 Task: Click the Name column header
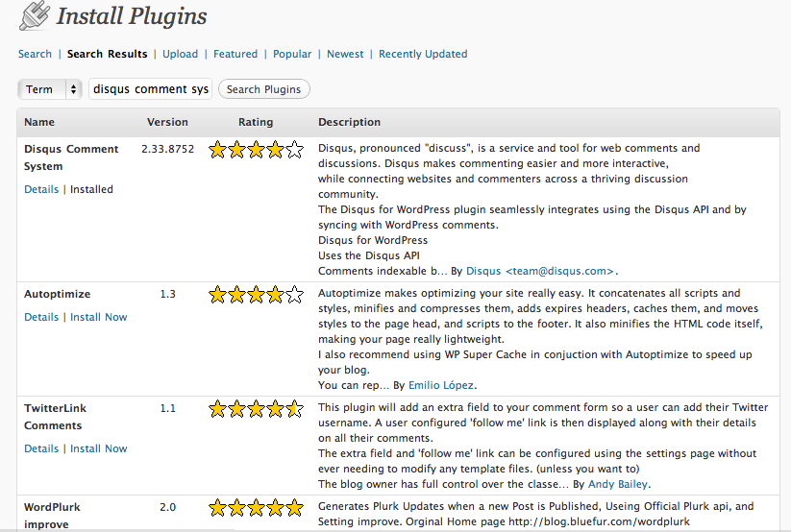[x=39, y=122]
